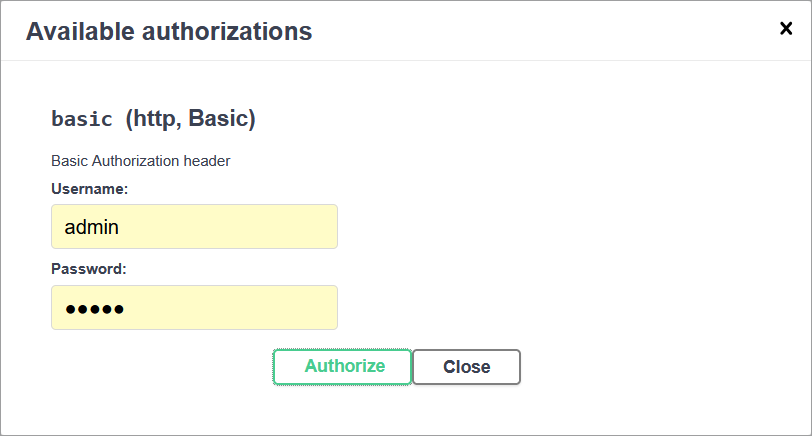Click the word "Basic" in the description line
Viewport: 812px width, 436px height.
point(70,160)
